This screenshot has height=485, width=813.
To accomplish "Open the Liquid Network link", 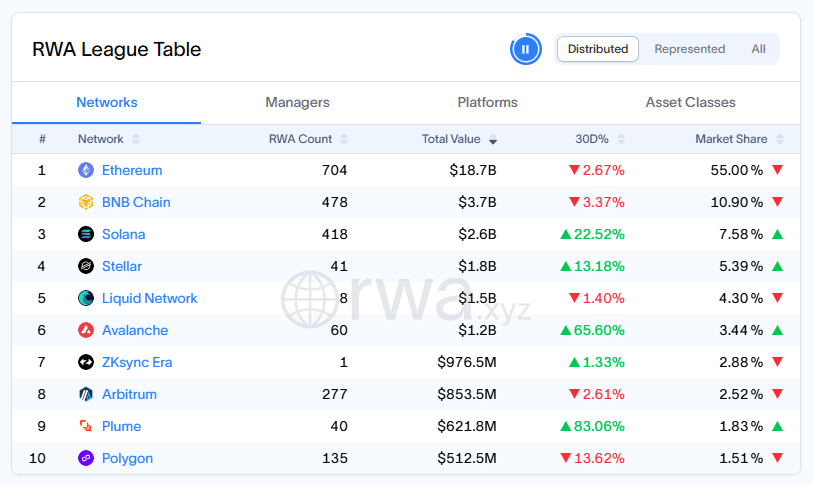I will (x=150, y=298).
